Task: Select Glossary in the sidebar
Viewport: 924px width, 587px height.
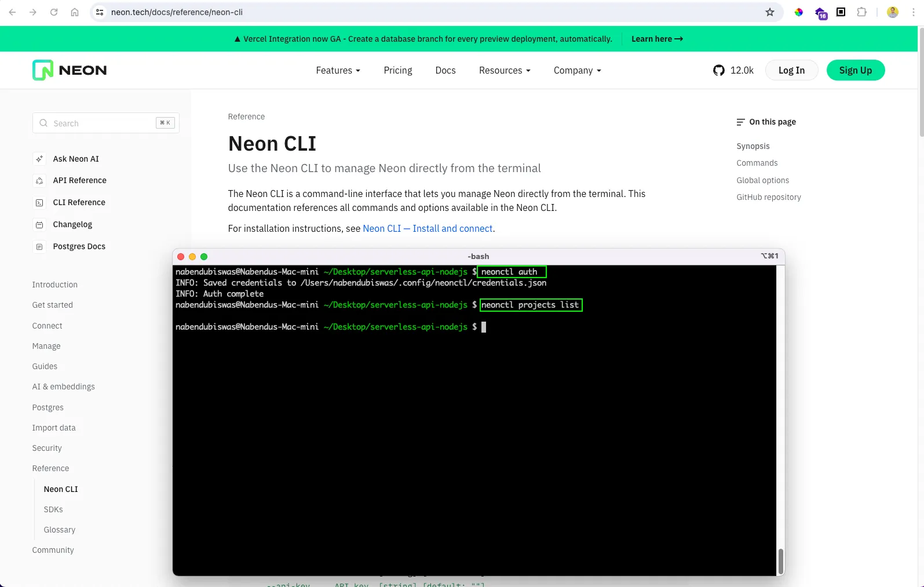Action: [60, 530]
